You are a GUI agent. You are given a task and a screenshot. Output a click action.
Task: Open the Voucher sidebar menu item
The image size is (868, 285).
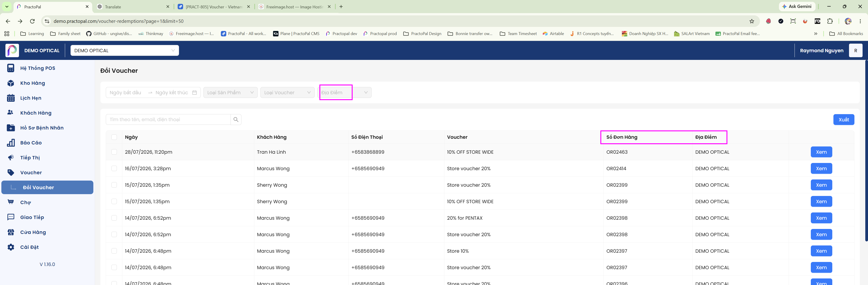47,172
